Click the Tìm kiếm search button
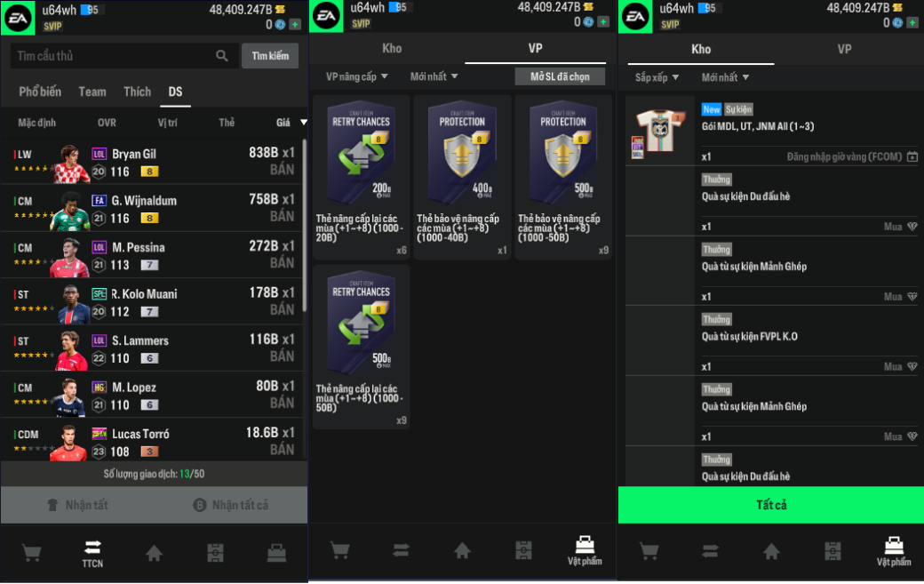The width and height of the screenshot is (924, 584). pos(270,56)
